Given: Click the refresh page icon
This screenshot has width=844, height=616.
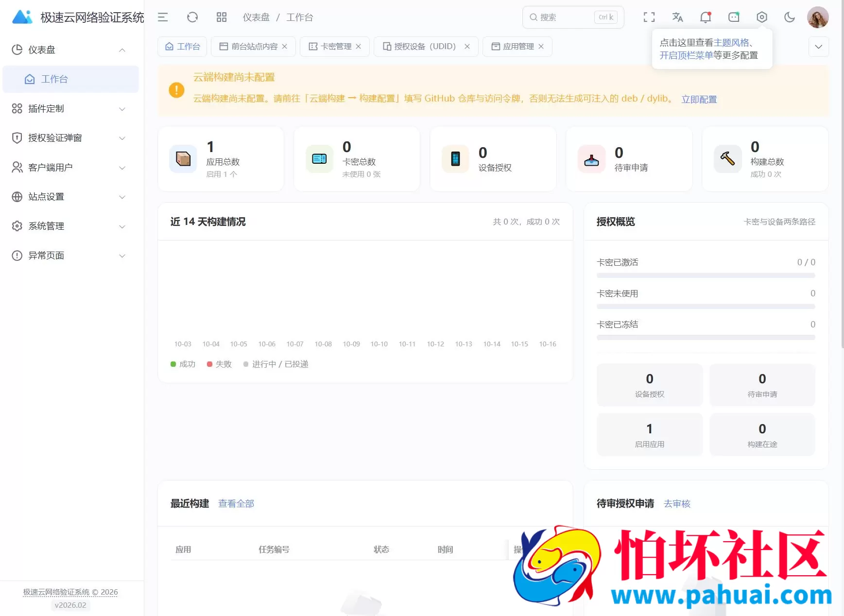Looking at the screenshot, I should click(x=192, y=17).
